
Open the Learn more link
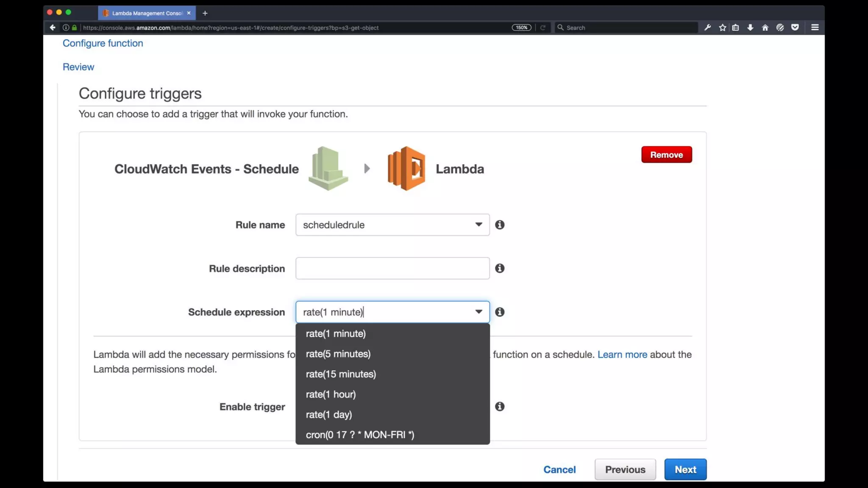click(622, 355)
